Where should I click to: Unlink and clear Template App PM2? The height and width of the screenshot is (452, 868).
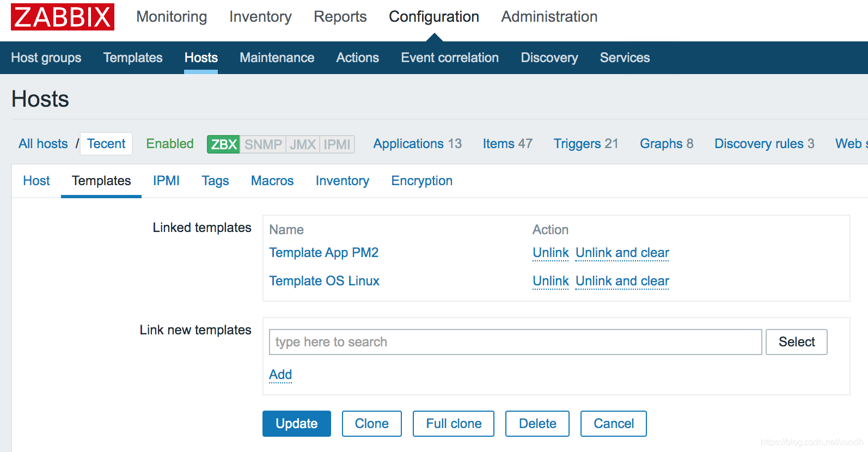coord(622,253)
